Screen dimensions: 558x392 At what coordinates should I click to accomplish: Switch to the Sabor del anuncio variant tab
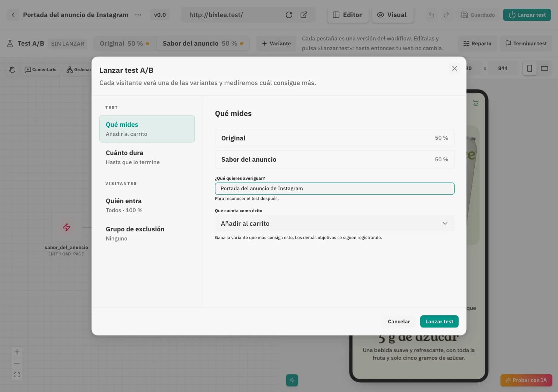[x=203, y=44]
